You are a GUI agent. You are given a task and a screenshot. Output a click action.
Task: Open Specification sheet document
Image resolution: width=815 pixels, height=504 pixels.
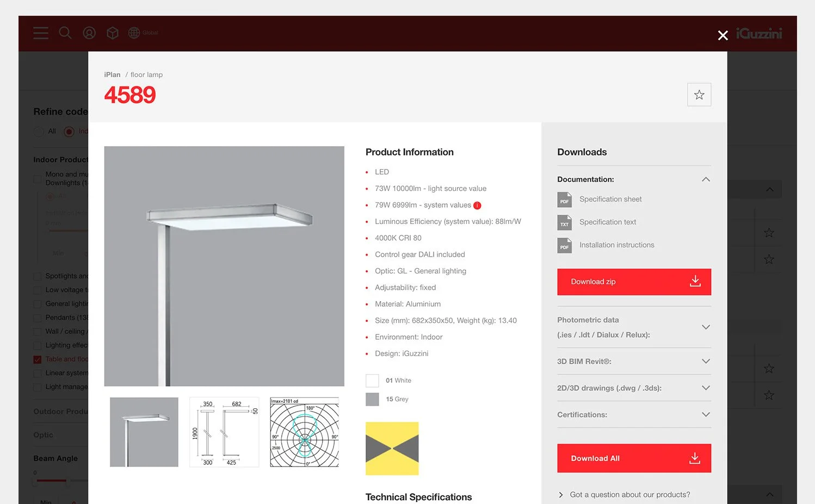pos(610,200)
